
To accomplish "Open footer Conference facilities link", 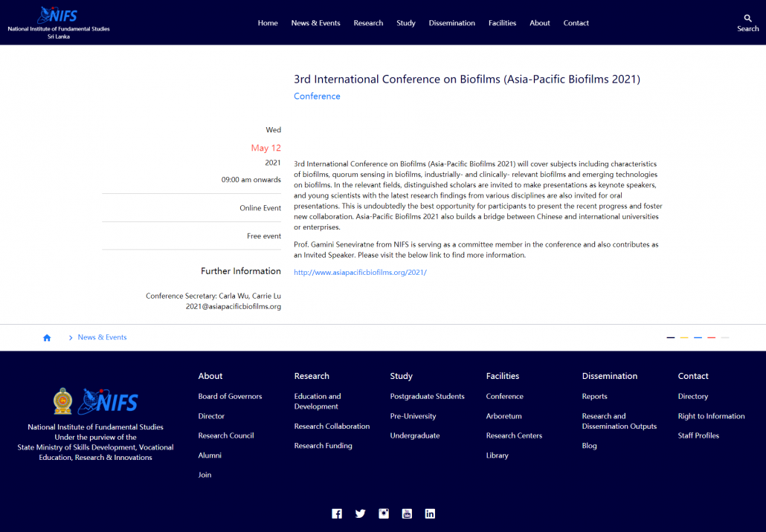I will 505,396.
